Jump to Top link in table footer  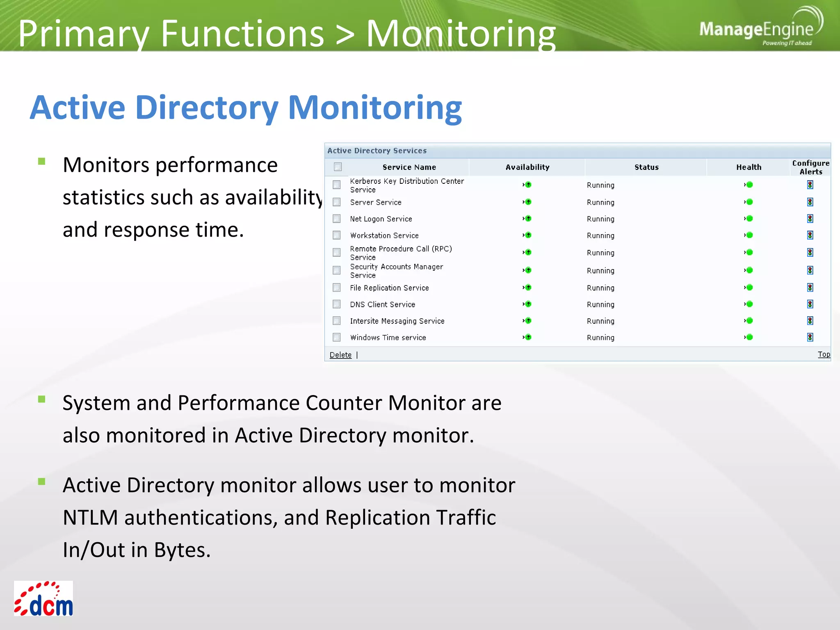824,354
